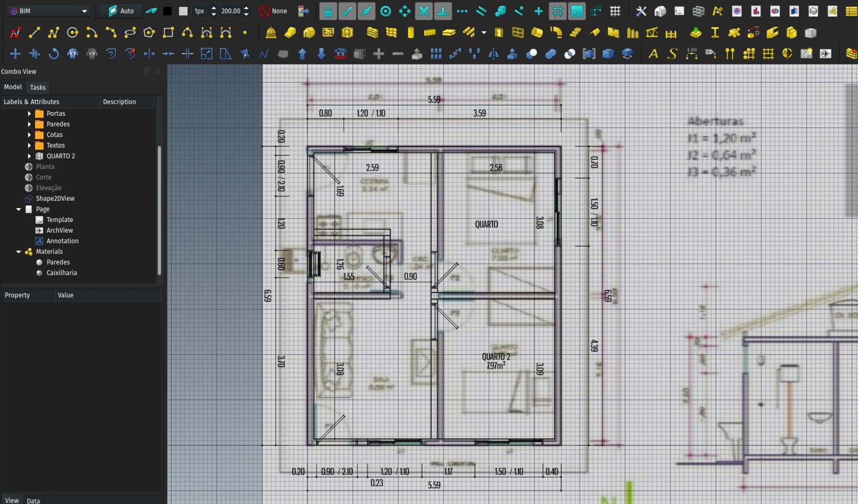The height and width of the screenshot is (504, 858).
Task: Toggle snap to intersection
Action: [x=424, y=11]
